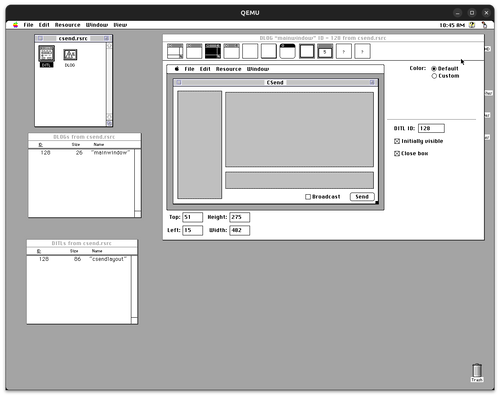This screenshot has width=500, height=397.
Task: Pick the thick-bordered dialog box style icon
Action: tap(307, 51)
